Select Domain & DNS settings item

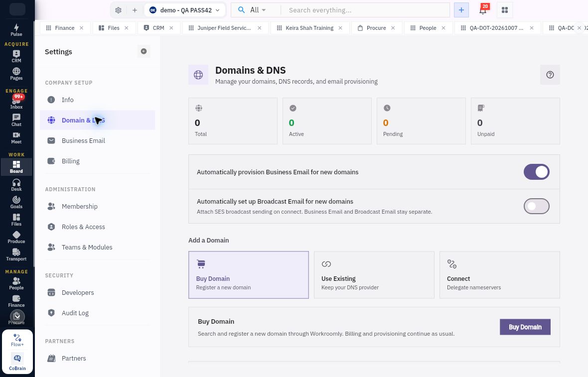97,120
